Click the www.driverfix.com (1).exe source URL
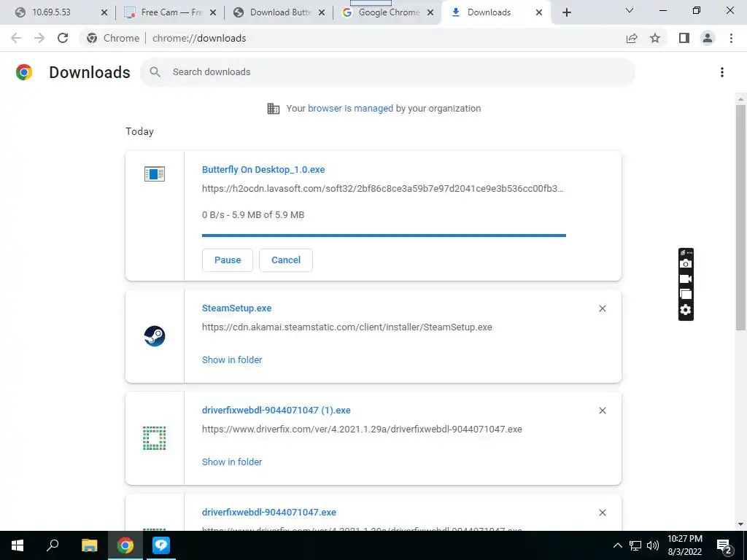 click(x=362, y=429)
